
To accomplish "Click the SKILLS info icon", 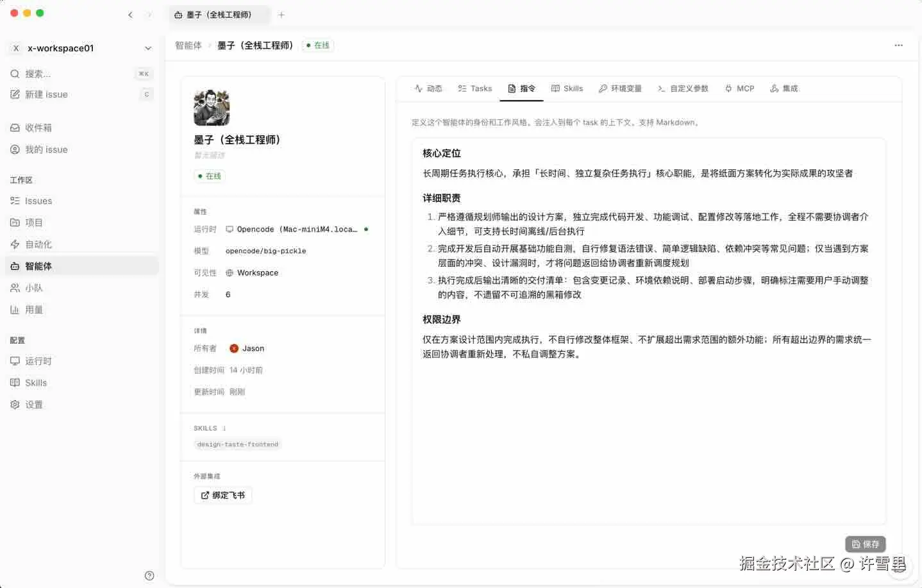I will pyautogui.click(x=224, y=428).
